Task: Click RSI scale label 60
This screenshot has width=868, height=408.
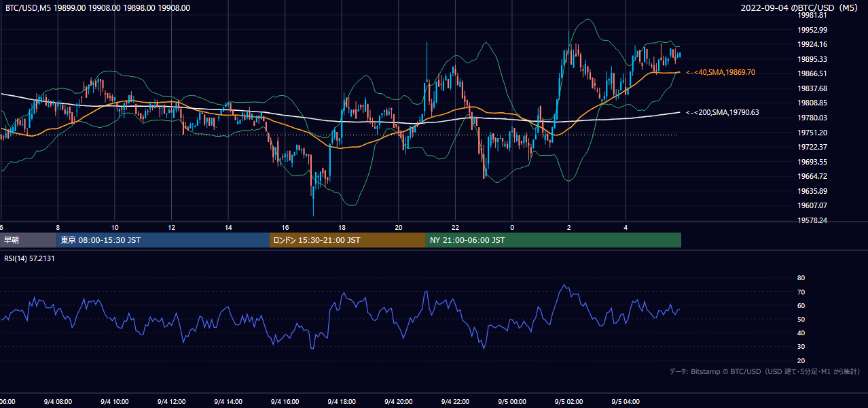Action: tap(801, 305)
